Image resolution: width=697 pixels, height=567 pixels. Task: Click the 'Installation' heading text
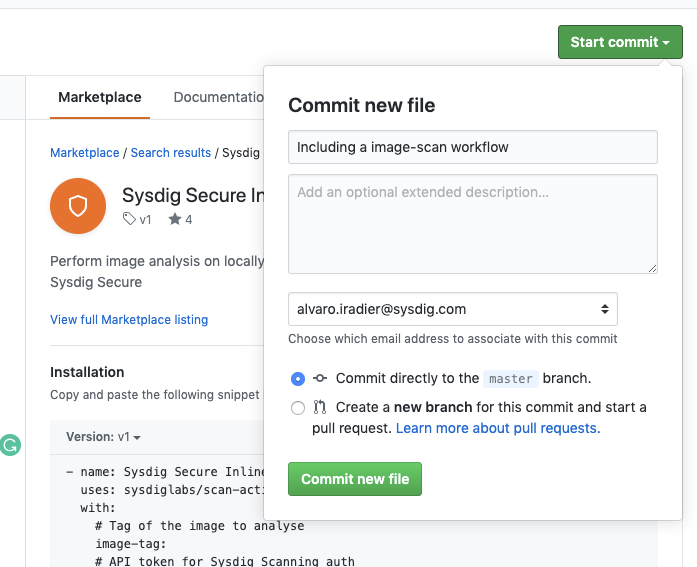pyautogui.click(x=87, y=372)
